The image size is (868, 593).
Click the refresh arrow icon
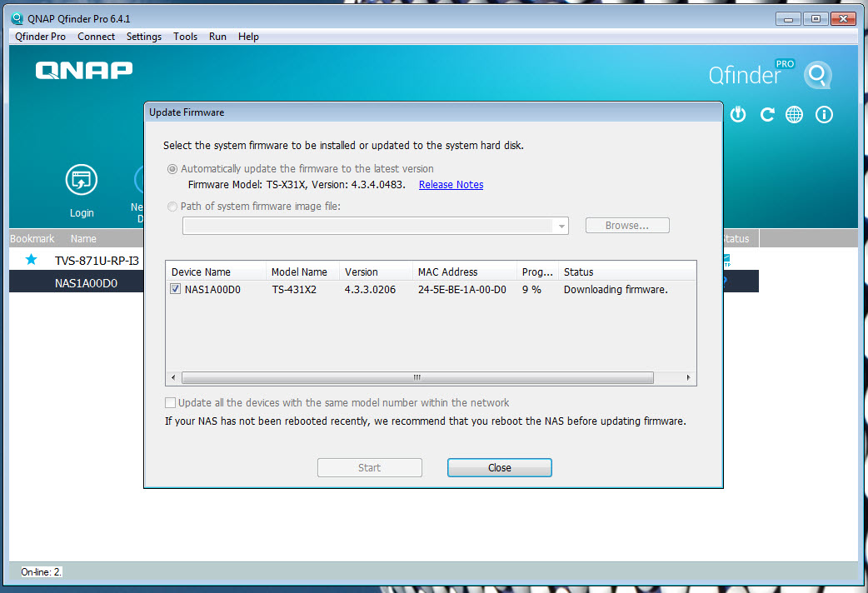[767, 115]
